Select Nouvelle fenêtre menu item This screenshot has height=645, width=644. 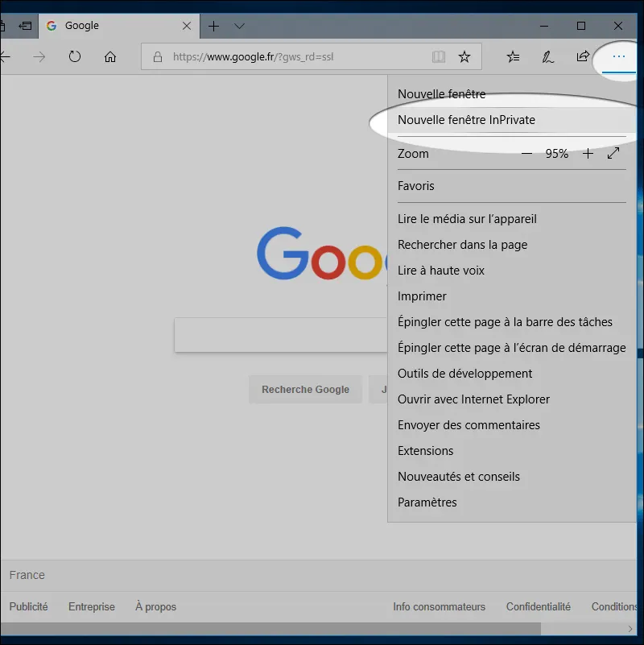(512, 94)
